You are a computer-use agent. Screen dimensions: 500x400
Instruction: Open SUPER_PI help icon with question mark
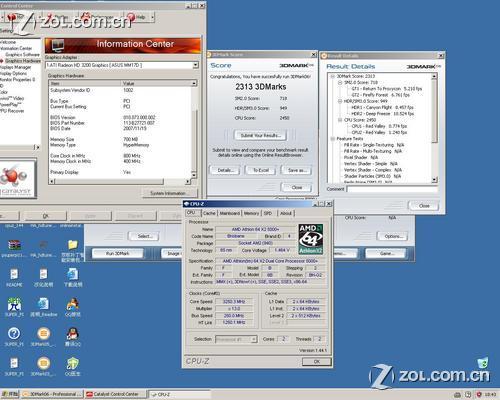(14, 333)
